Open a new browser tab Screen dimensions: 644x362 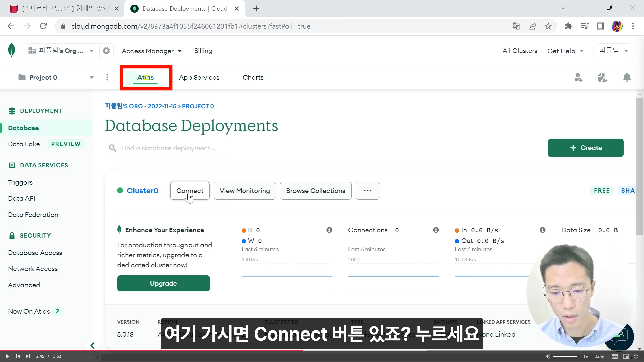click(256, 9)
